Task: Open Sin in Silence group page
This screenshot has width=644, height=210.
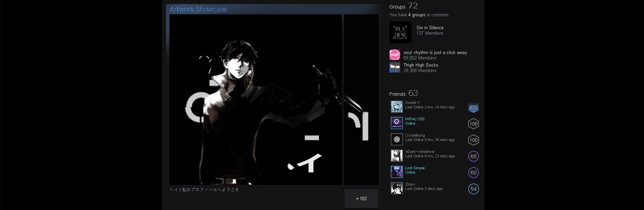Action: pyautogui.click(x=430, y=28)
